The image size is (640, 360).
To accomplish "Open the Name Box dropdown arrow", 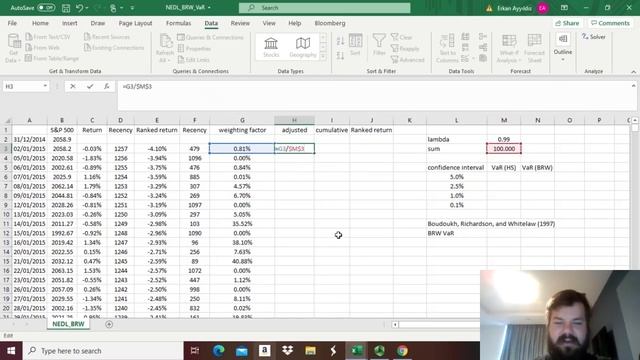I will pyautogui.click(x=45, y=86).
